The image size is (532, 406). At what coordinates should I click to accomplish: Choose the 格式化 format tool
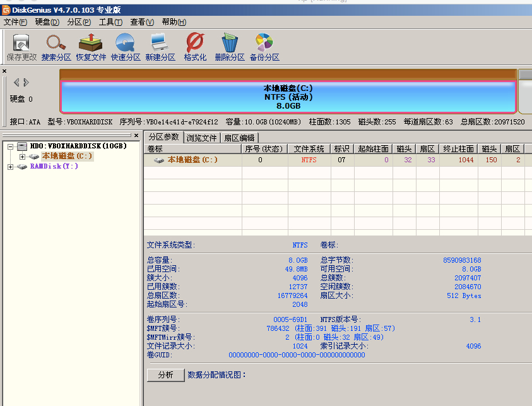(x=195, y=47)
